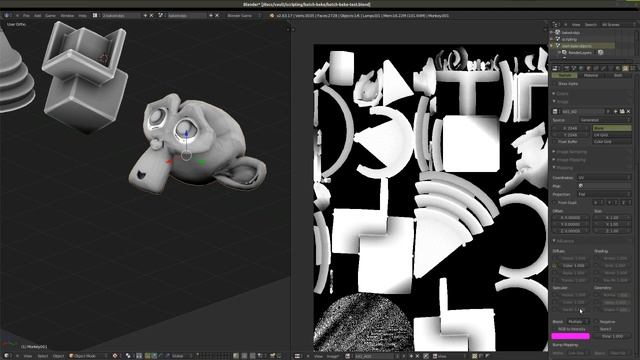Open the Help menu
Screen dimensions: 640x360
(x=82, y=16)
